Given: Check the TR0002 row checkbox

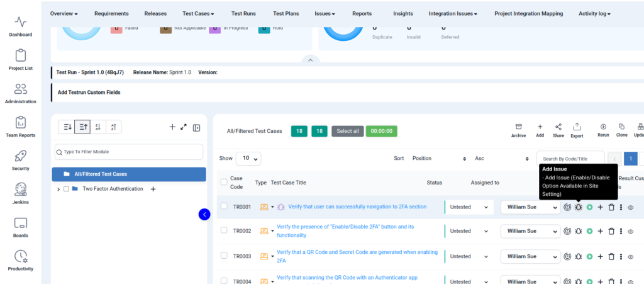Looking at the screenshot, I should 224,230.
